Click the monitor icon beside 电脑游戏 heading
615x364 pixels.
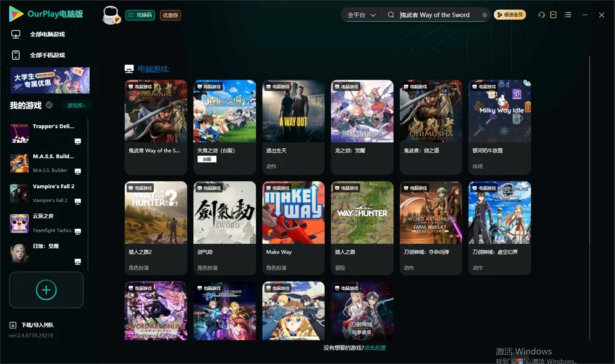129,69
